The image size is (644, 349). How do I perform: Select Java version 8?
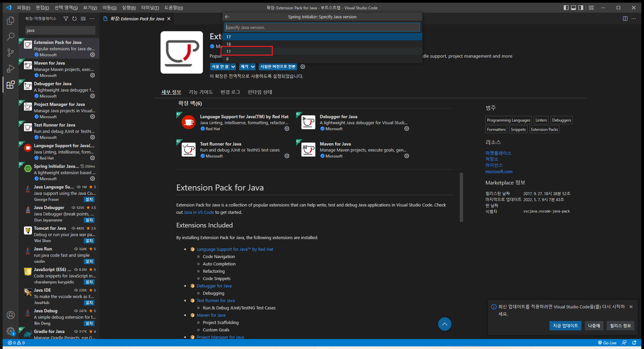point(322,59)
